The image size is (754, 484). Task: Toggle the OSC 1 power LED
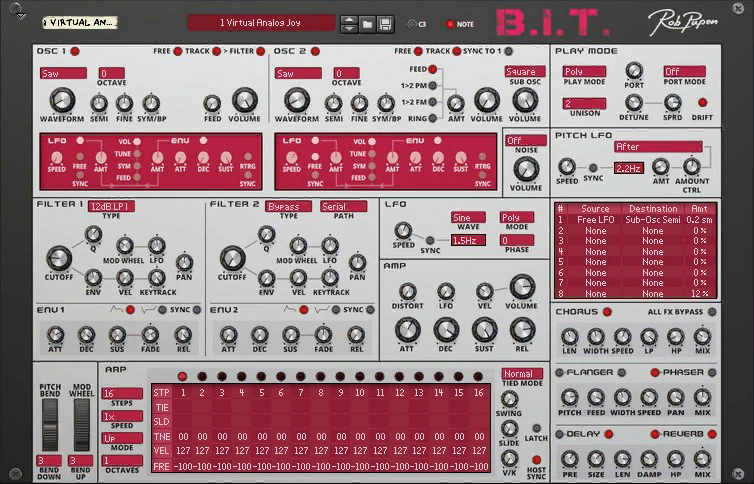coord(75,51)
